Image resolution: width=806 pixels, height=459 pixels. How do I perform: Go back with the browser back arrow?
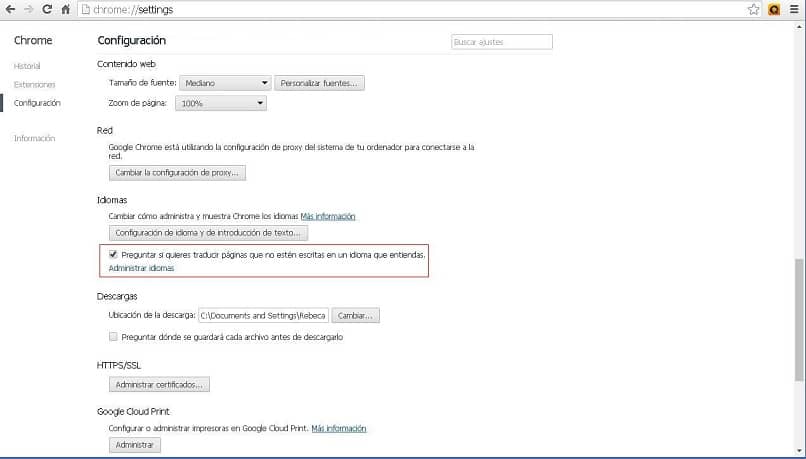click(x=10, y=9)
